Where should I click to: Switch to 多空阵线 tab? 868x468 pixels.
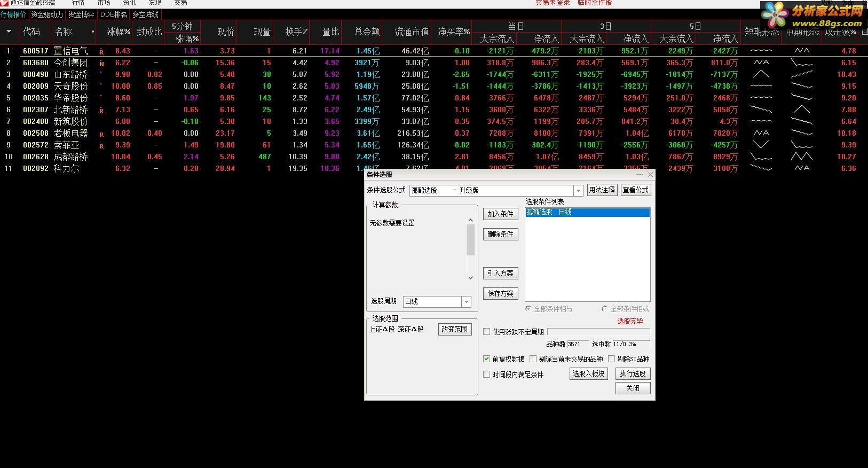pos(145,14)
